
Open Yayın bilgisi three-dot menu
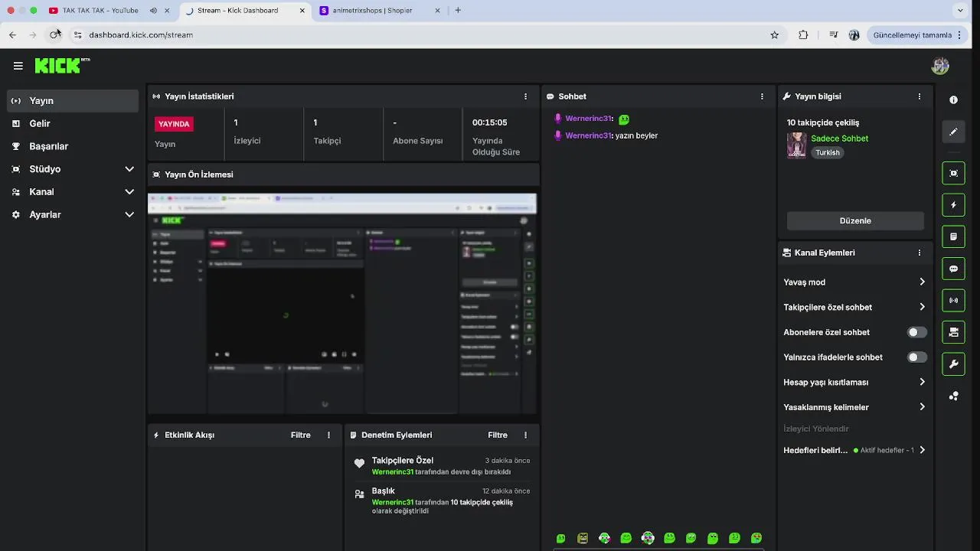(920, 96)
